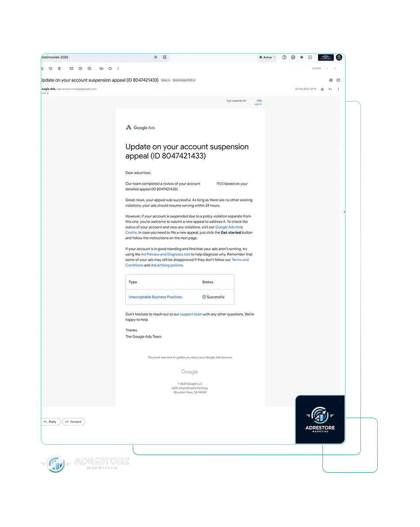Open the Labels icon in the toolbar

[x=110, y=68]
